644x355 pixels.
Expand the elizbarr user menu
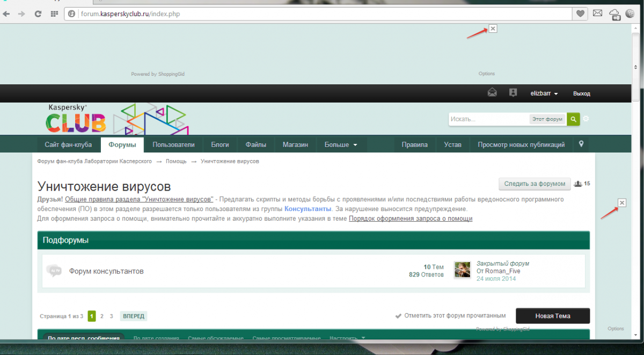coord(544,93)
